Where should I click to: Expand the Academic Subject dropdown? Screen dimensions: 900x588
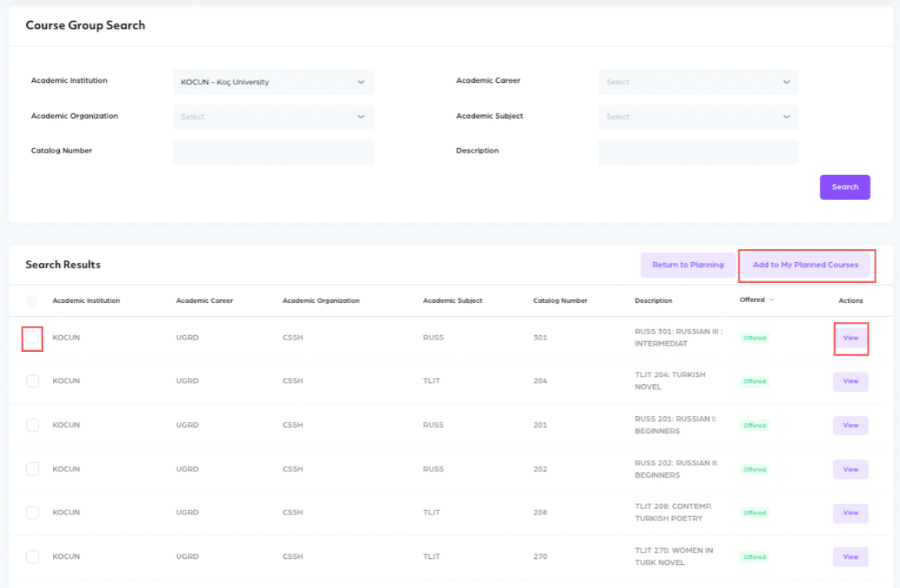pyautogui.click(x=698, y=117)
